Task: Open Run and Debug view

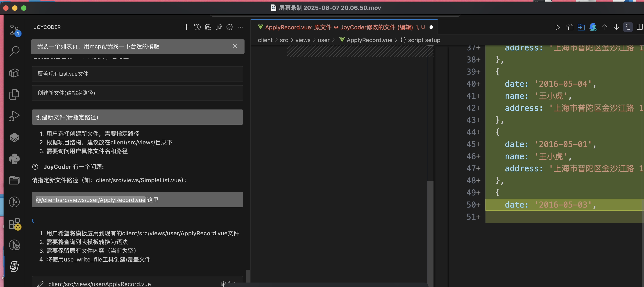Action: pyautogui.click(x=14, y=116)
